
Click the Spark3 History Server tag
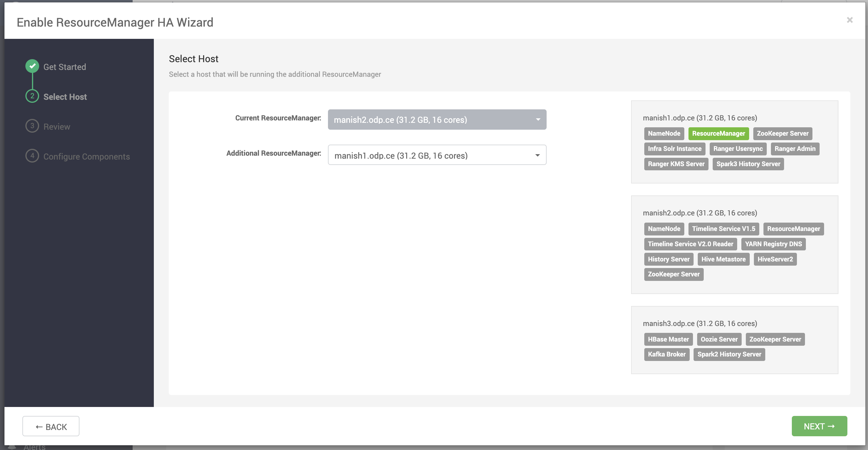pyautogui.click(x=748, y=164)
